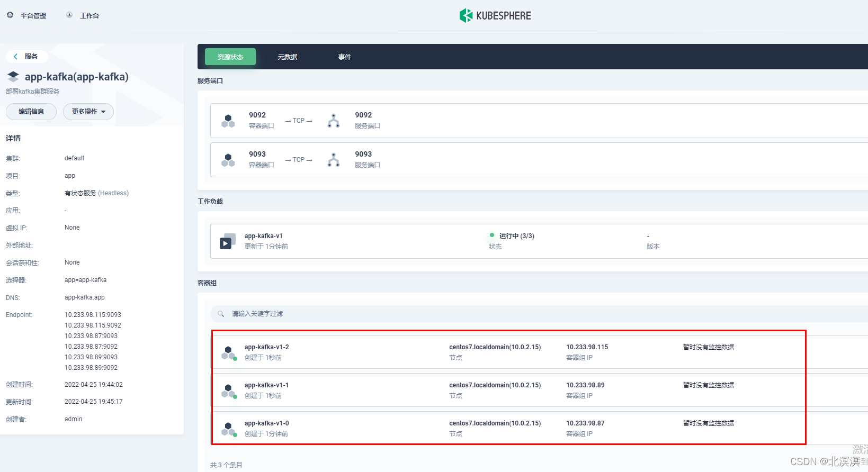This screenshot has width=868, height=472.
Task: Open pod app-kafka-v1-0
Action: tap(267, 423)
